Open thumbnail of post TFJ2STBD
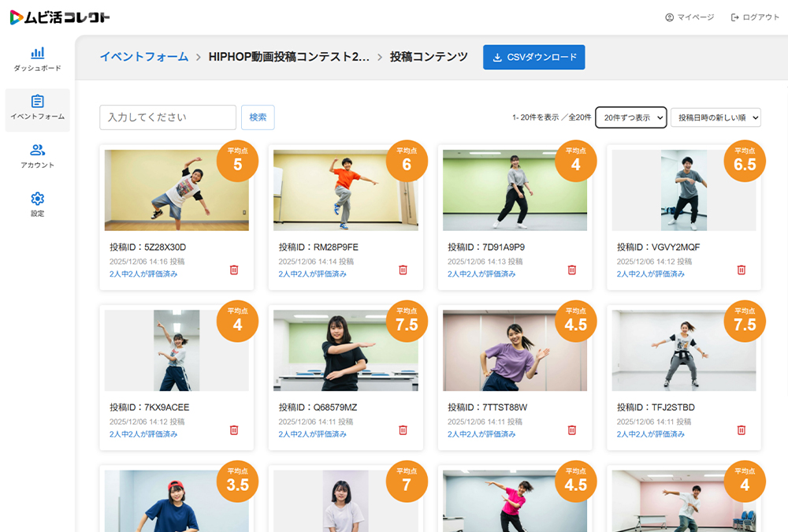The image size is (788, 532). tap(683, 351)
